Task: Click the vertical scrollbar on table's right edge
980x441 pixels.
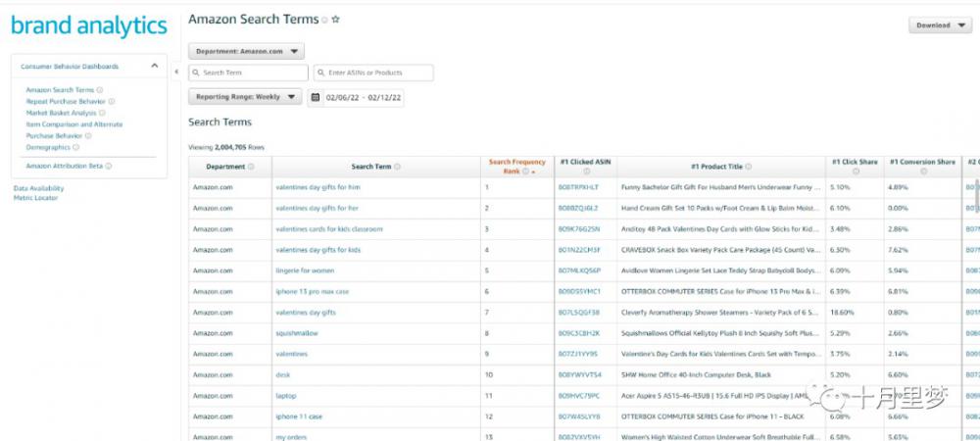Action: tap(976, 195)
